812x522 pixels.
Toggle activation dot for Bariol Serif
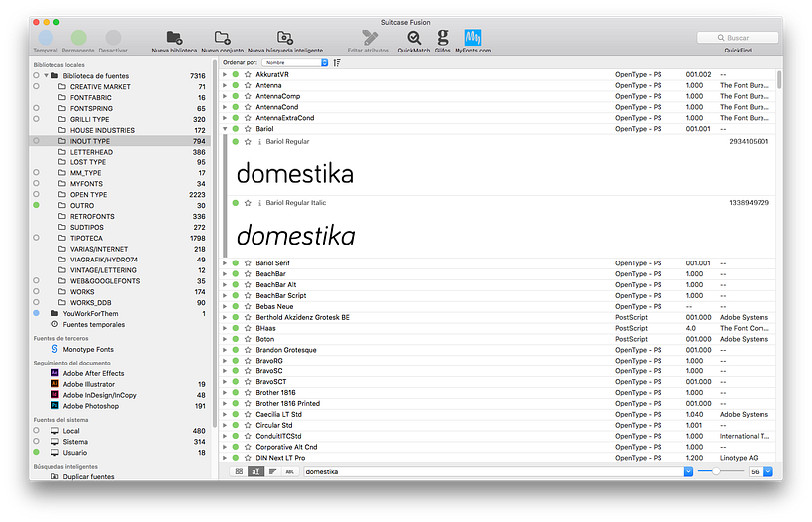[x=235, y=263]
